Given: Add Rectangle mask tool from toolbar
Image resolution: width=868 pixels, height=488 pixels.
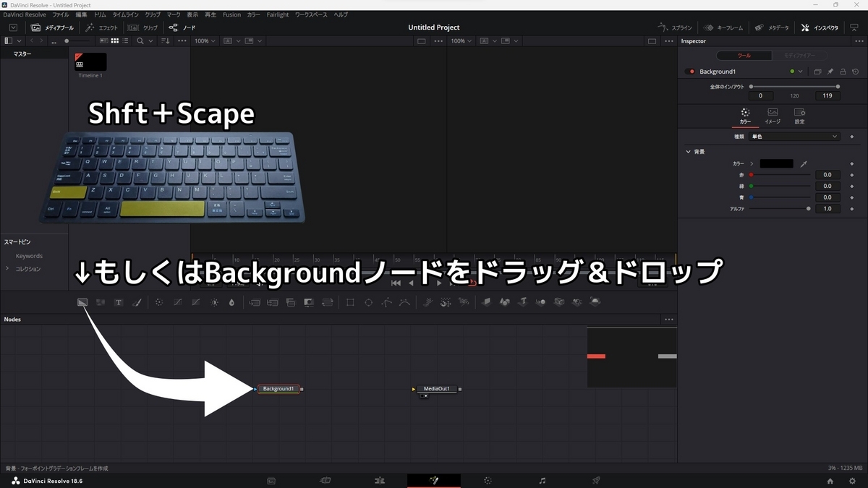Looking at the screenshot, I should (x=350, y=302).
